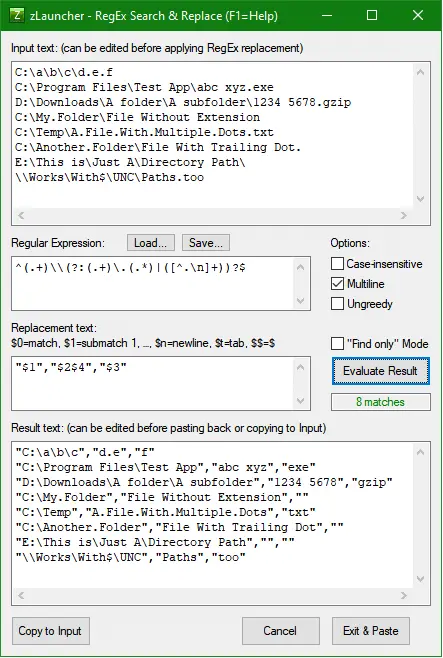The width and height of the screenshot is (443, 658).
Task: Turn on "Find only" Mode checkbox
Action: coord(337,344)
